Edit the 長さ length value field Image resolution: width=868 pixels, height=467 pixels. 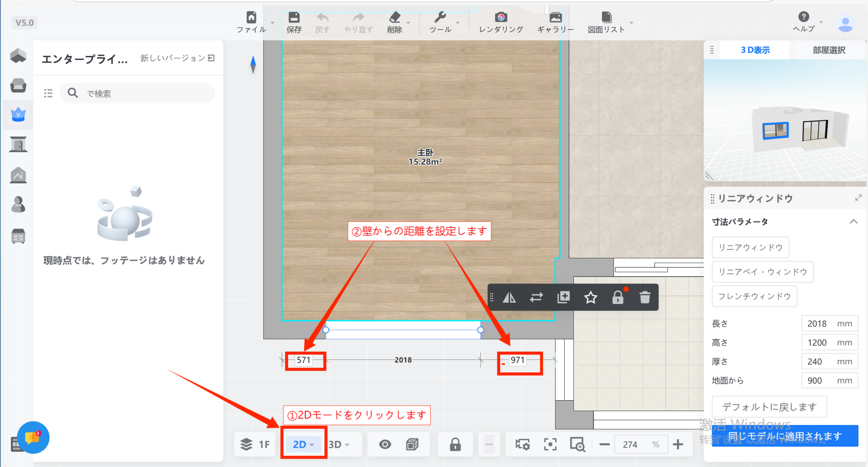829,323
